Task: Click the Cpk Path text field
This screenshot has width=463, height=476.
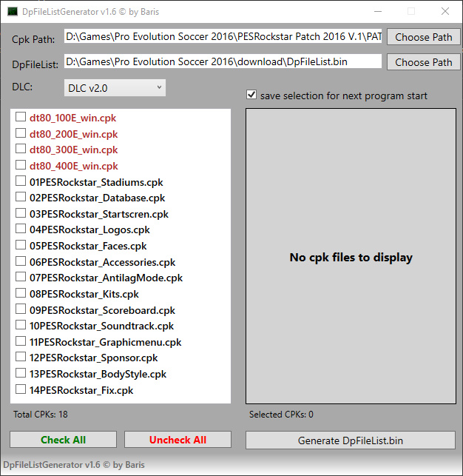Action: [223, 36]
